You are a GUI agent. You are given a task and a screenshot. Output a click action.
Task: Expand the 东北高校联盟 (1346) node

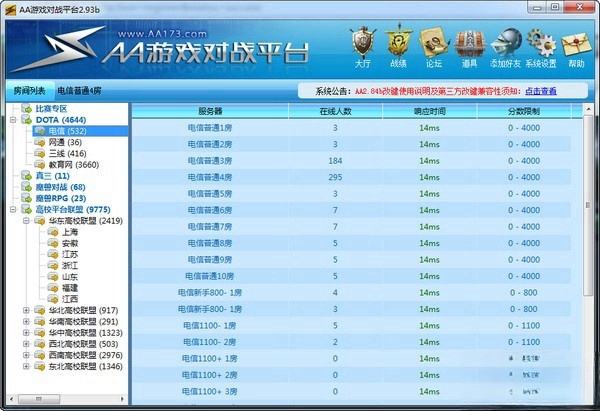[26, 366]
